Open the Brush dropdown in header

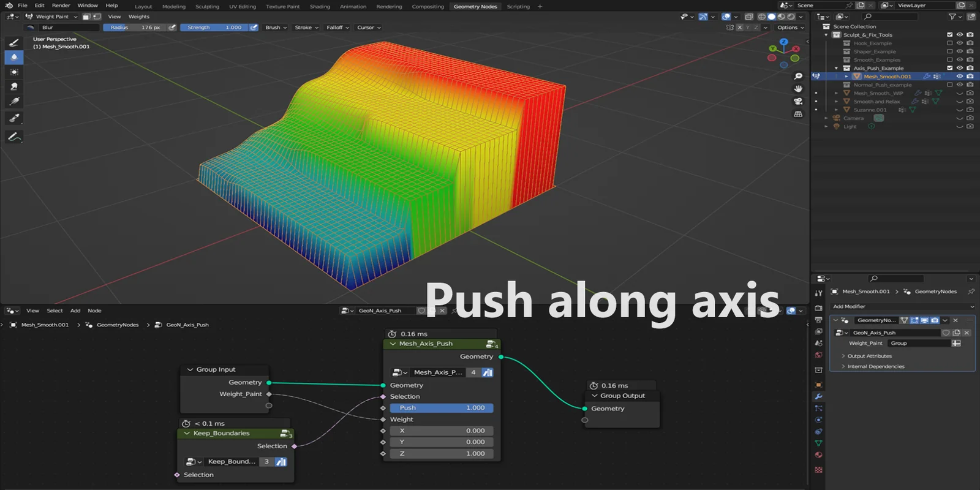coord(276,28)
